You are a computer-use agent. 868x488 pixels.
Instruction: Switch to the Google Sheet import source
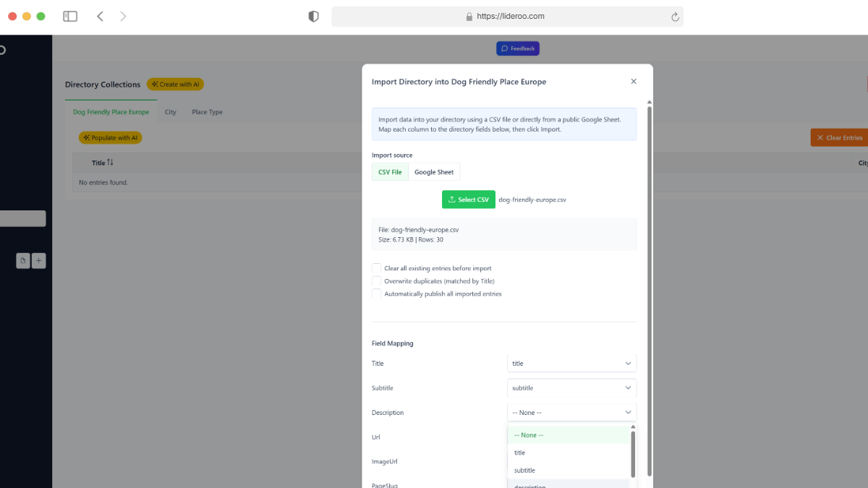point(434,171)
